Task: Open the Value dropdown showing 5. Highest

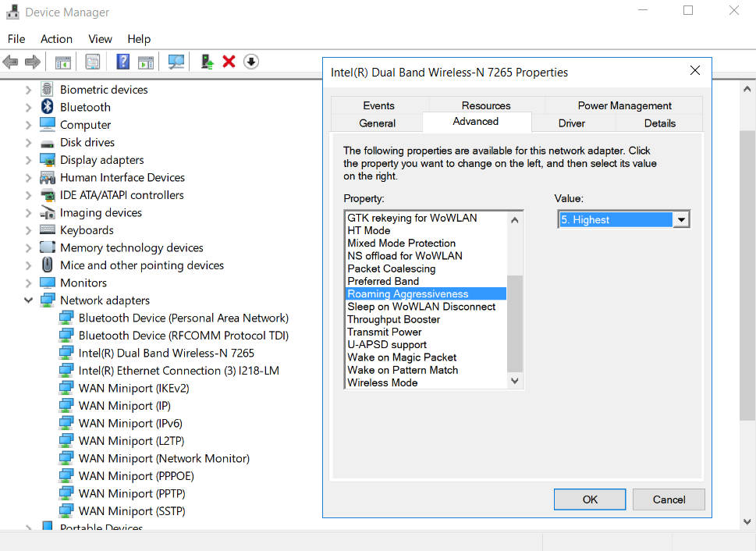Action: click(x=681, y=219)
